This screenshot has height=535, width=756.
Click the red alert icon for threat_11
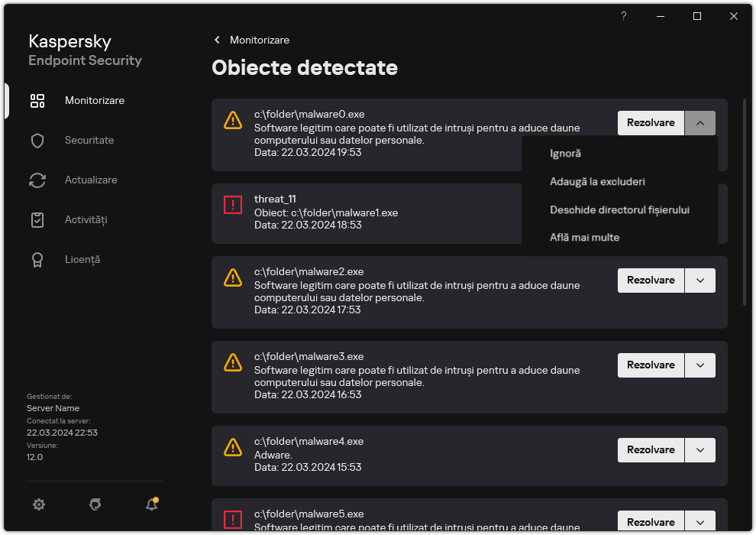point(233,204)
